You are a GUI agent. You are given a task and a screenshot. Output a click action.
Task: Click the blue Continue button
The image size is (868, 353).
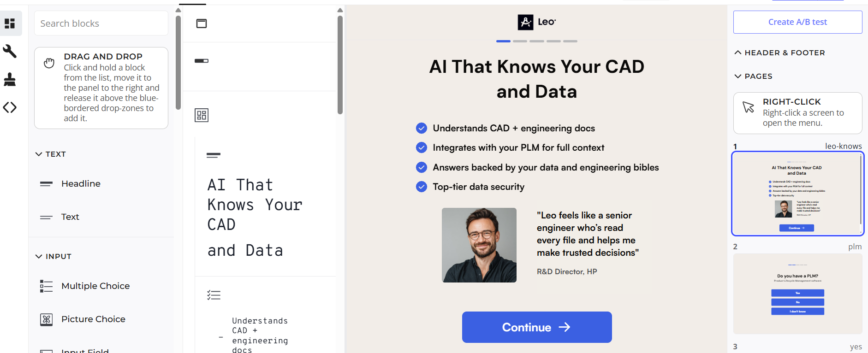537,327
